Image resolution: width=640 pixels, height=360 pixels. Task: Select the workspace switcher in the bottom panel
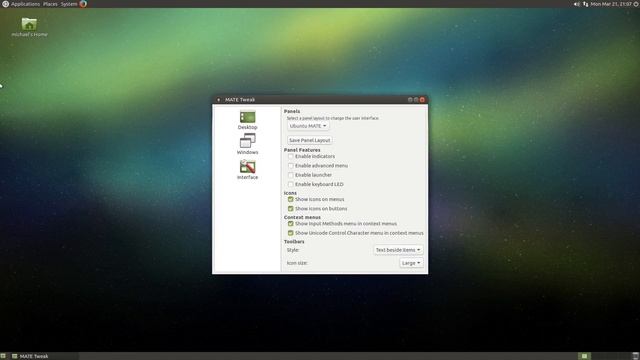coord(603,356)
